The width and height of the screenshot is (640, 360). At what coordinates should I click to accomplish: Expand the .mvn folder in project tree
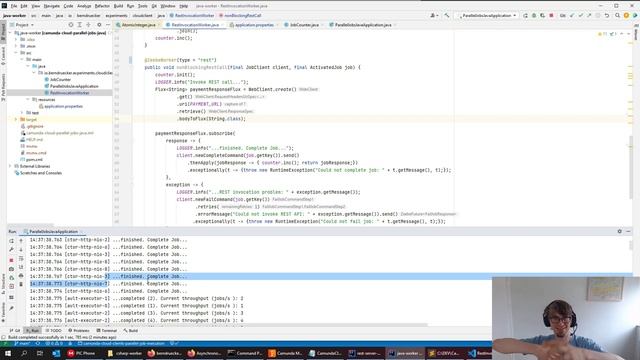[x=16, y=46]
